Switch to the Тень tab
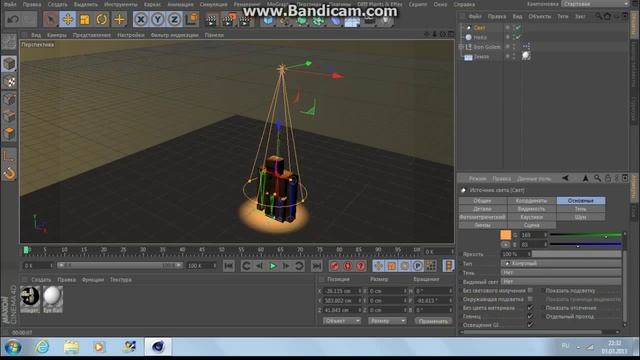640x360 pixels. pyautogui.click(x=581, y=209)
